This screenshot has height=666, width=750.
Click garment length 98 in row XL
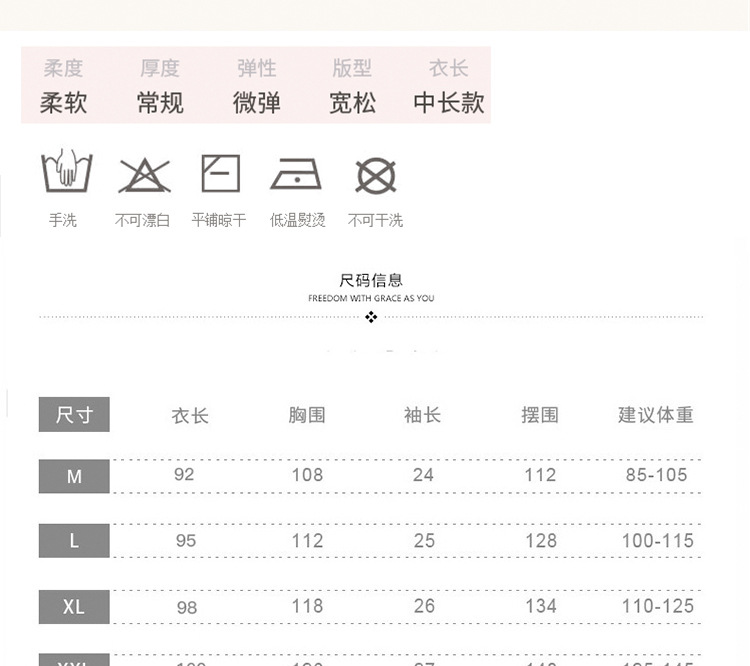pos(187,608)
